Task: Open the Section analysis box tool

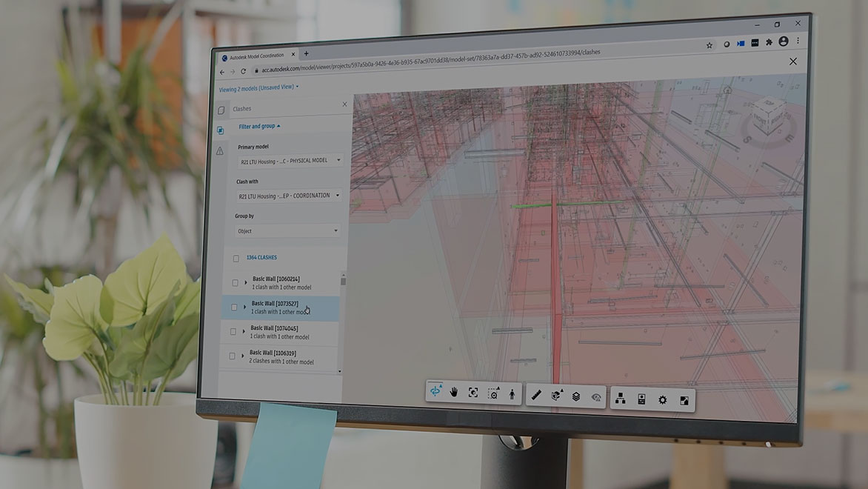Action: (x=556, y=396)
